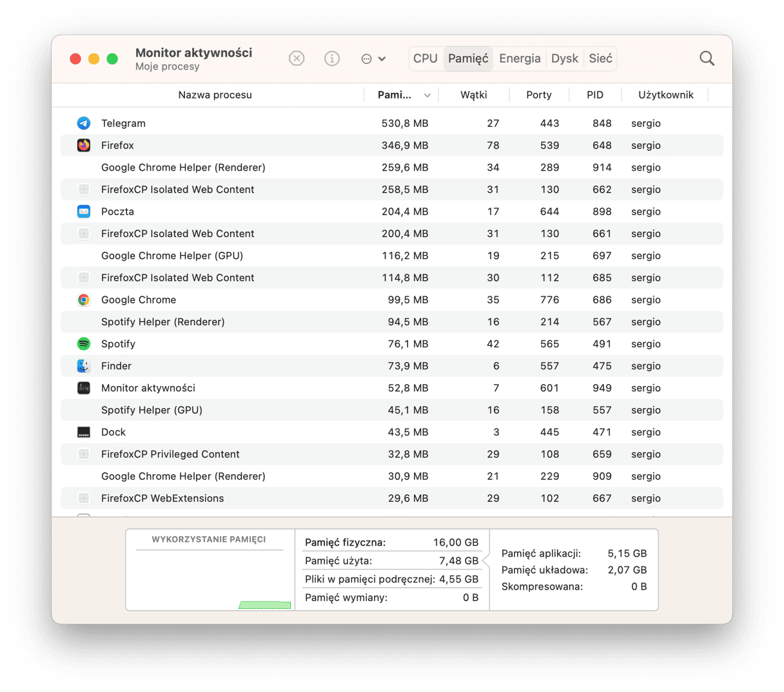This screenshot has width=784, height=692.
Task: Click the Telegram app icon
Action: click(84, 123)
